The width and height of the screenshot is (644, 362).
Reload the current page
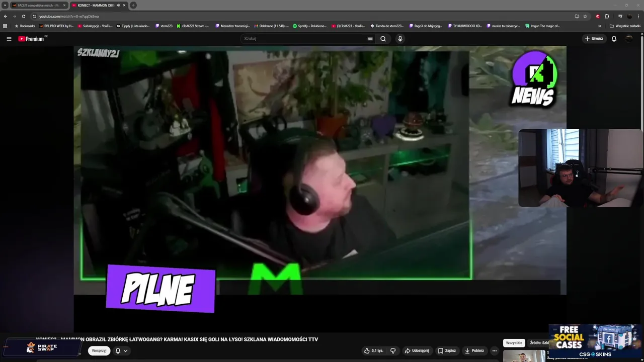click(23, 16)
